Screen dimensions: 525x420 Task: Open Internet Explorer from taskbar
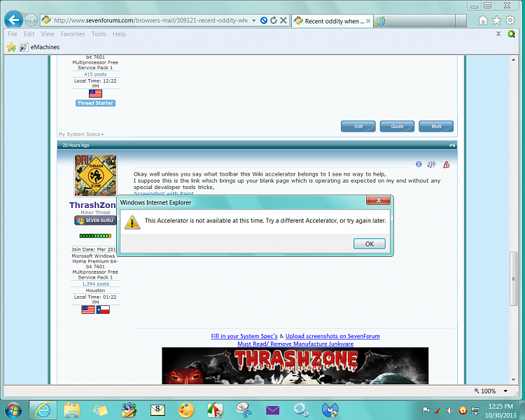tap(43, 409)
